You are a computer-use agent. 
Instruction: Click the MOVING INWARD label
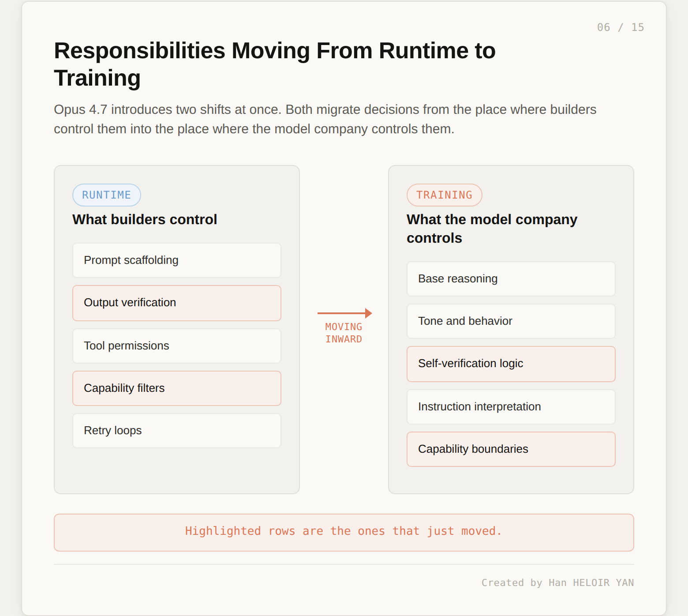[x=344, y=333]
